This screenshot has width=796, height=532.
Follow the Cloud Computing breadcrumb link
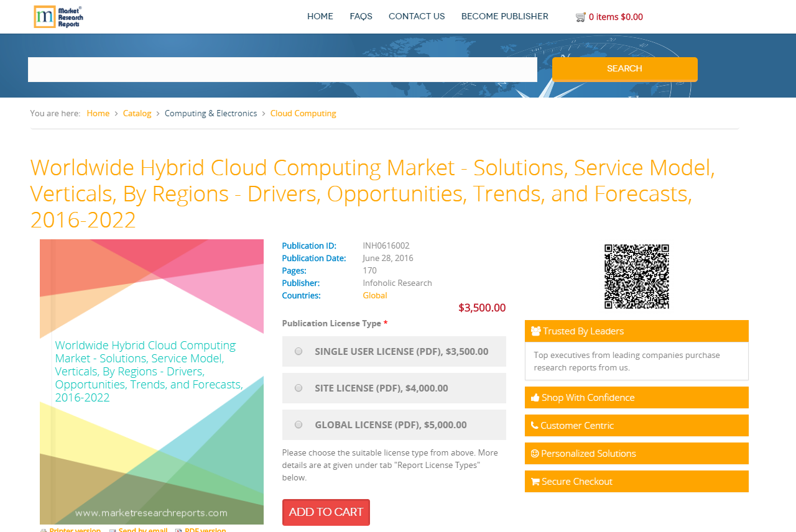[x=303, y=113]
